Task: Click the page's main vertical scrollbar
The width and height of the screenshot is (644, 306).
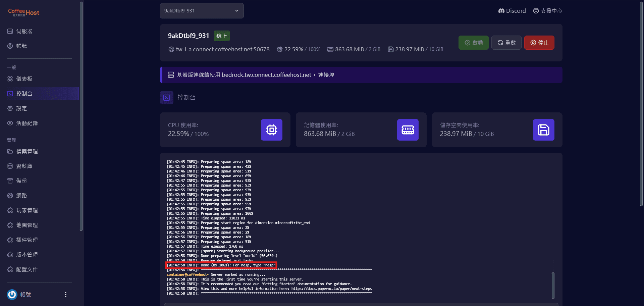Action: point(641,103)
